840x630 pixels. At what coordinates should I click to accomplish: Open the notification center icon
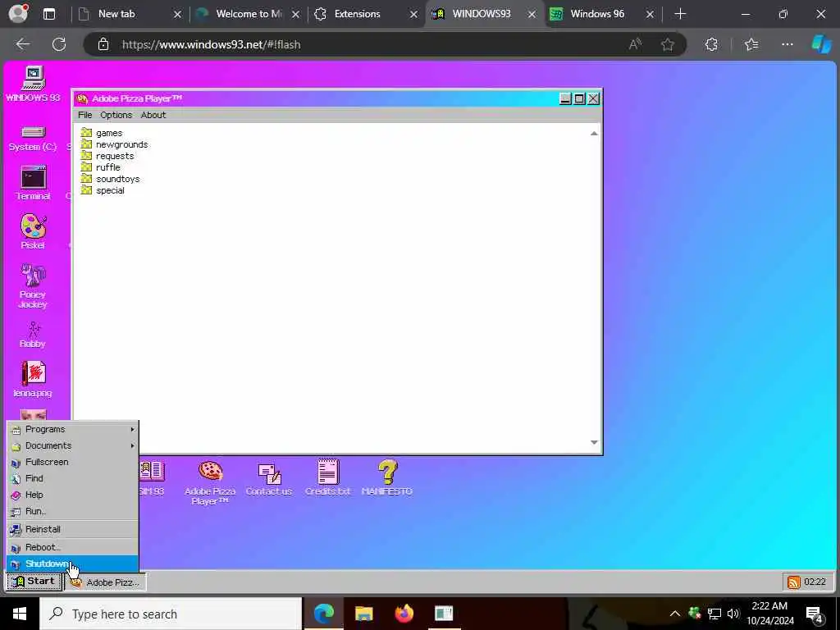coord(815,614)
